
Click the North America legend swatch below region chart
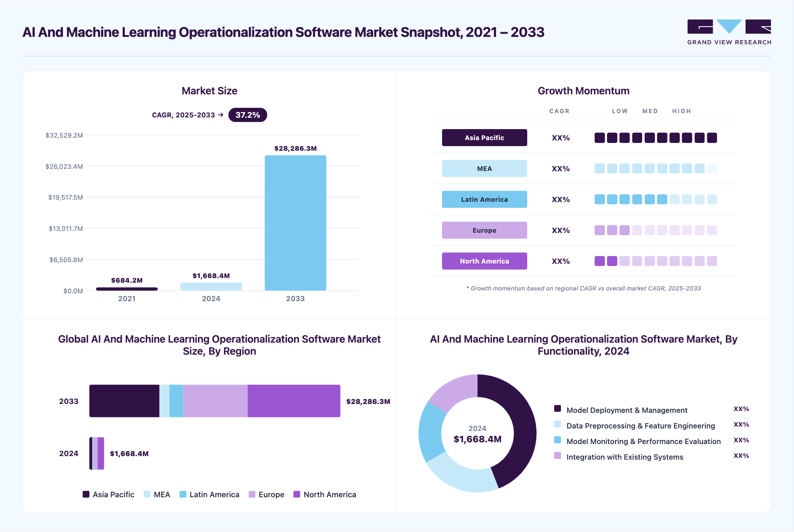click(x=297, y=494)
